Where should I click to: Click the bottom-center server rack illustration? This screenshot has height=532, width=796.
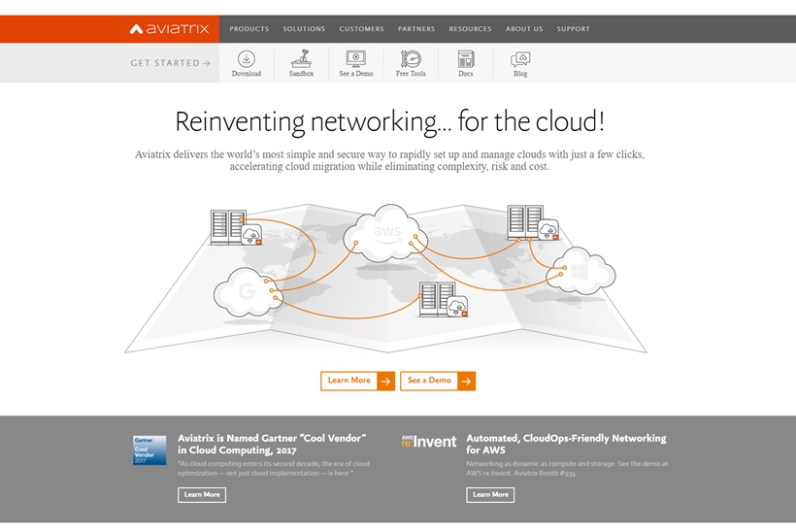[x=444, y=300]
